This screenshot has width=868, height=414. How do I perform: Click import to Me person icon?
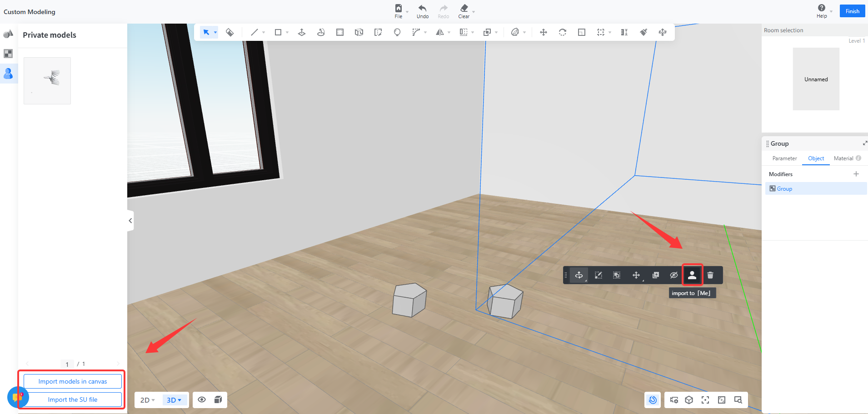(692, 275)
